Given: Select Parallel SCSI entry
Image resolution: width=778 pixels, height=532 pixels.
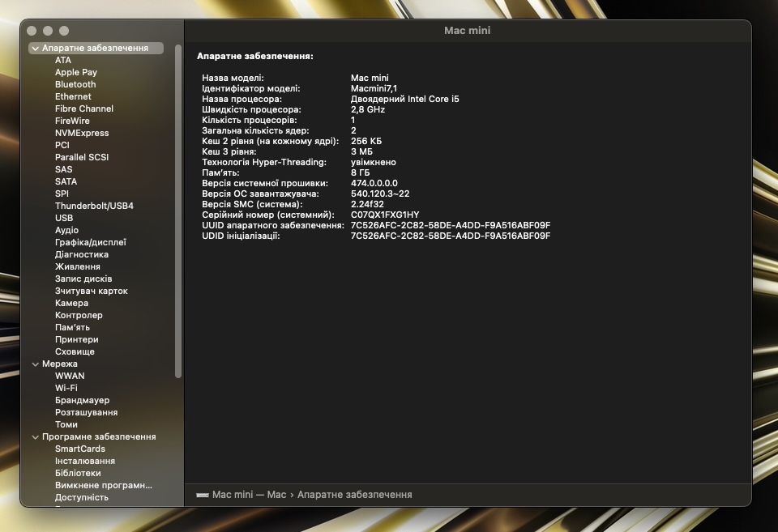Looking at the screenshot, I should [x=82, y=157].
